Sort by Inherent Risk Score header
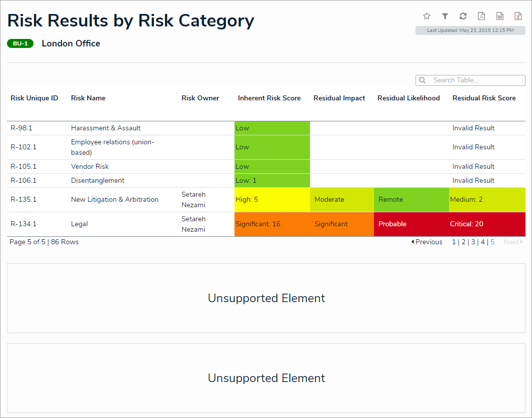 [x=269, y=98]
